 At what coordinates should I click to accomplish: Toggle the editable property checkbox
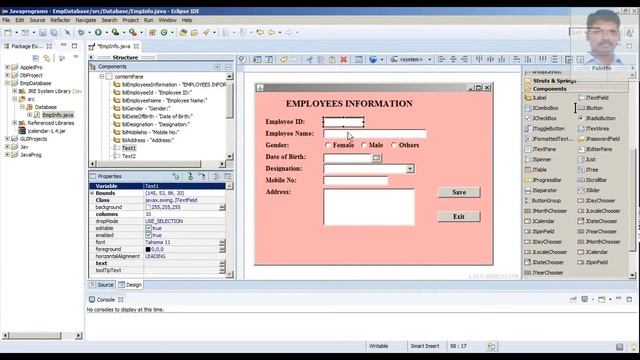tap(148, 228)
